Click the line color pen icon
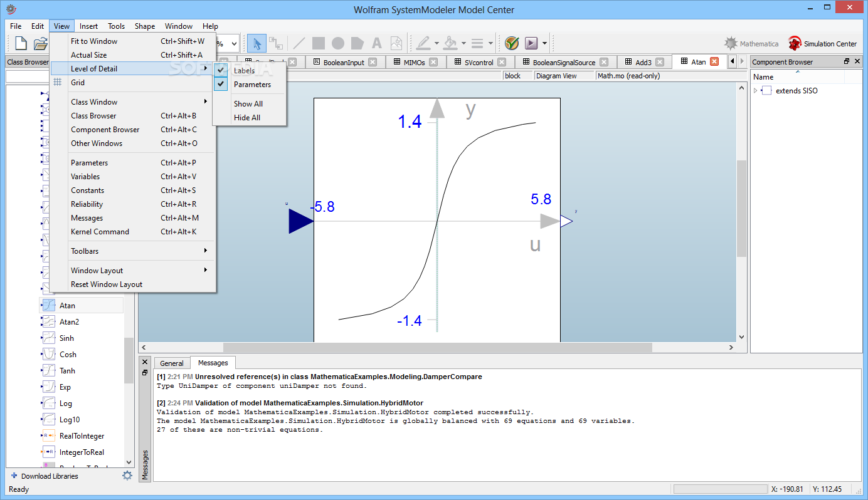The image size is (868, 500). [423, 43]
